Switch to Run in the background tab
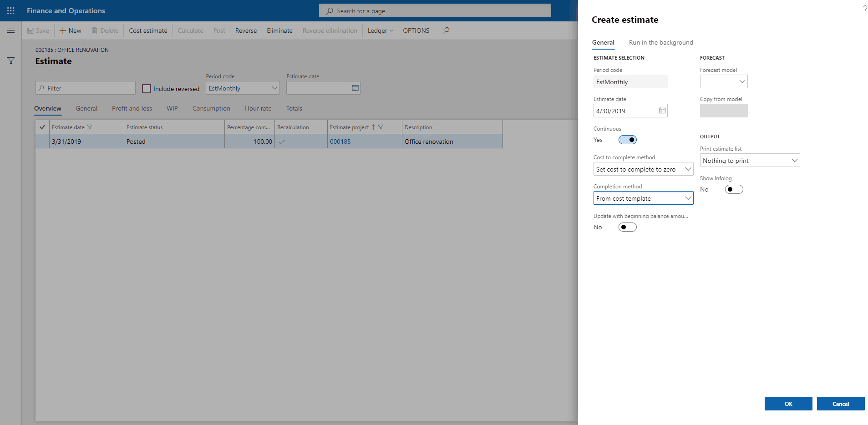The width and height of the screenshot is (868, 425). pyautogui.click(x=661, y=42)
